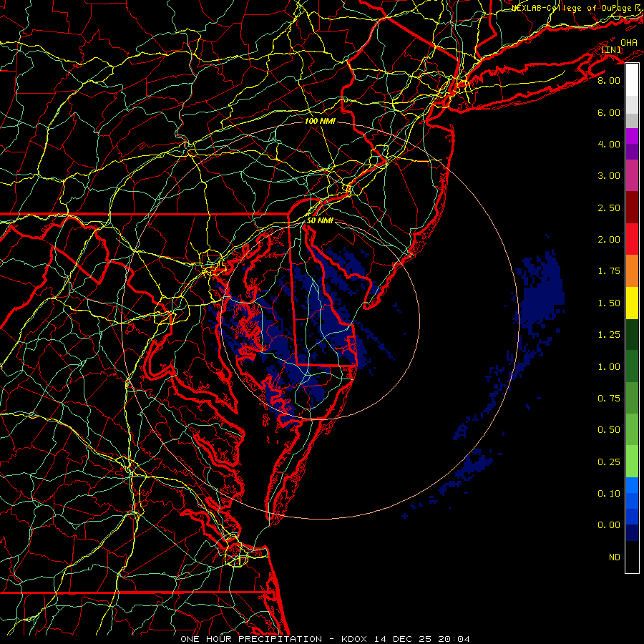Screen dimensions: 644x644
Task: Click the 1.00 legend value
Action: tap(609, 367)
